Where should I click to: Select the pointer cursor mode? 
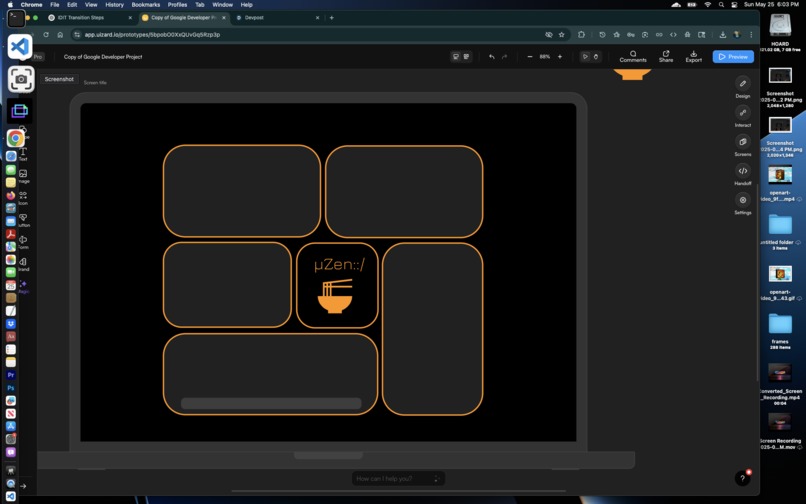click(x=585, y=57)
